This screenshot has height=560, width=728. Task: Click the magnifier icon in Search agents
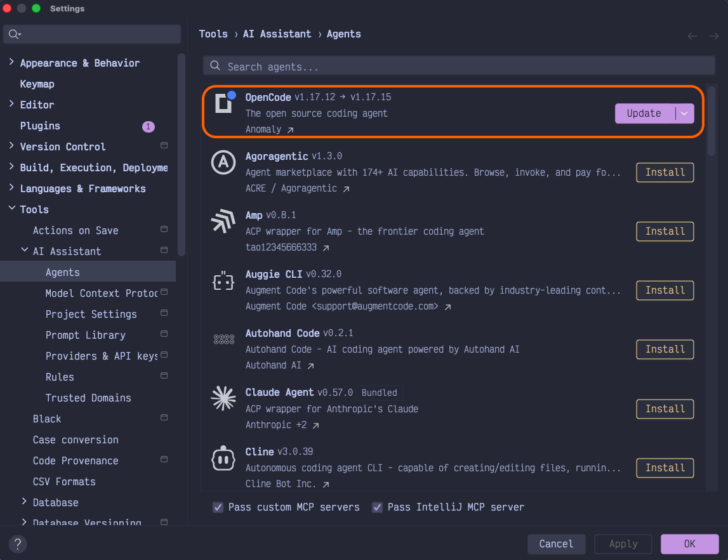tap(215, 66)
